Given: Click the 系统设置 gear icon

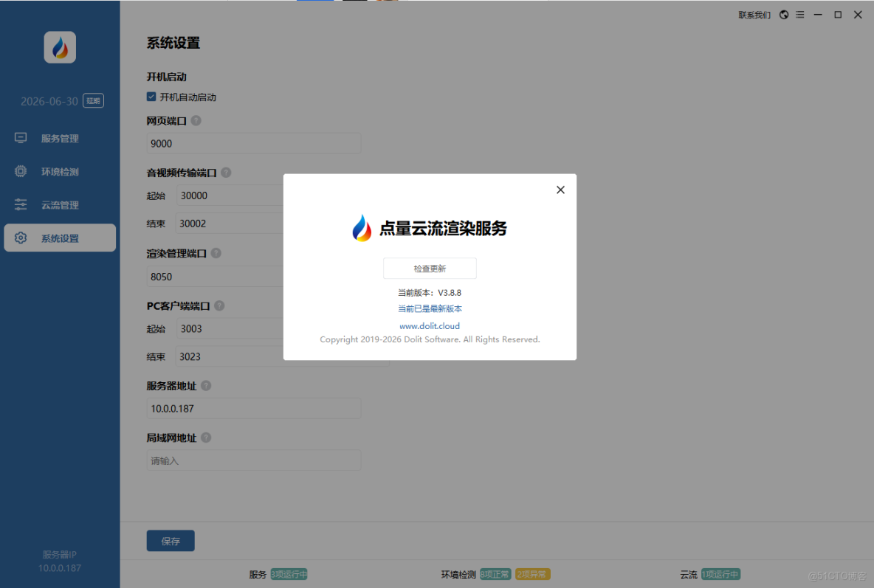Looking at the screenshot, I should tap(21, 238).
